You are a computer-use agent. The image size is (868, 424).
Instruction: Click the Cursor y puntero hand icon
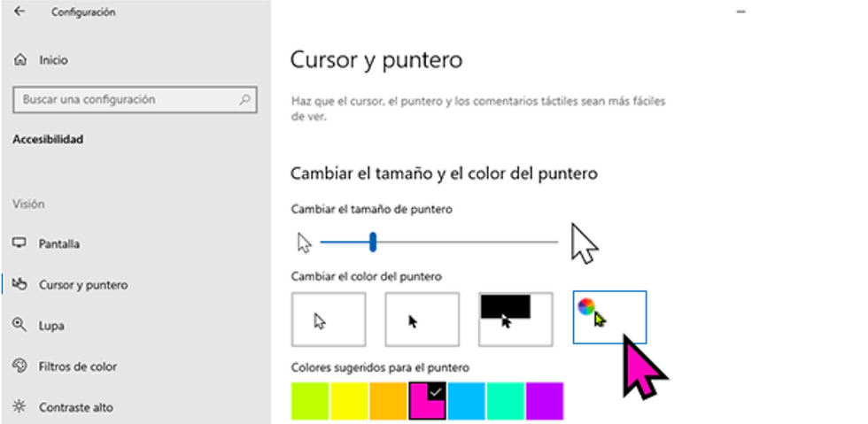click(x=19, y=284)
